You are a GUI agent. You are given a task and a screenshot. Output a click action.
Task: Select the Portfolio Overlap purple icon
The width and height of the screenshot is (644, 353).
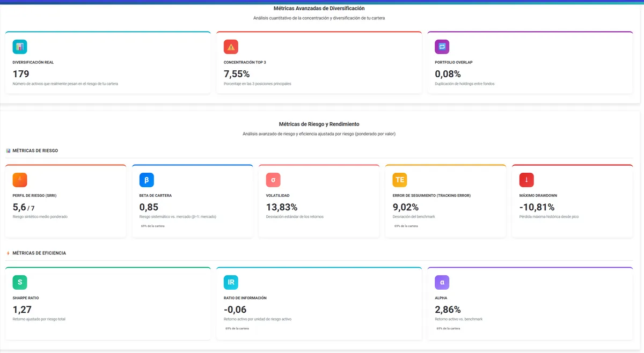[442, 47]
